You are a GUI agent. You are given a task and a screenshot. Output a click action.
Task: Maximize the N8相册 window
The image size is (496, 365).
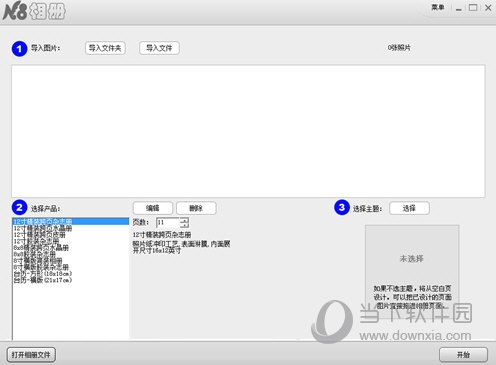click(473, 7)
